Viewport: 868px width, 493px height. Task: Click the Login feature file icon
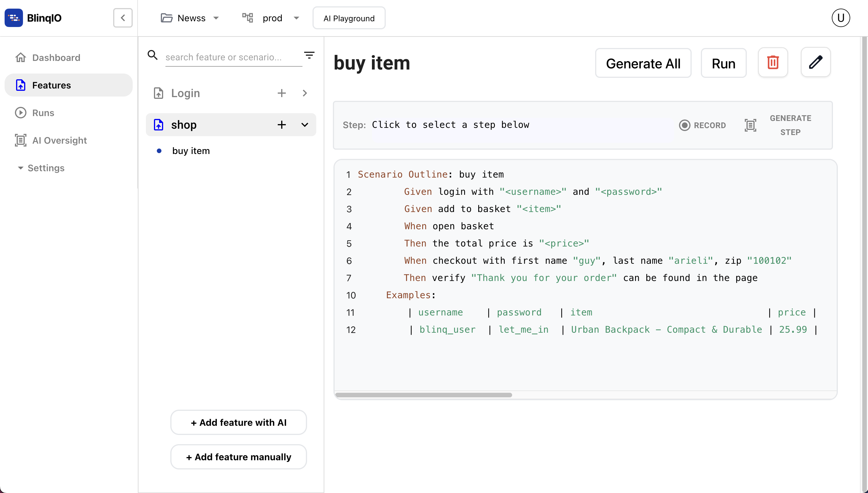(158, 93)
